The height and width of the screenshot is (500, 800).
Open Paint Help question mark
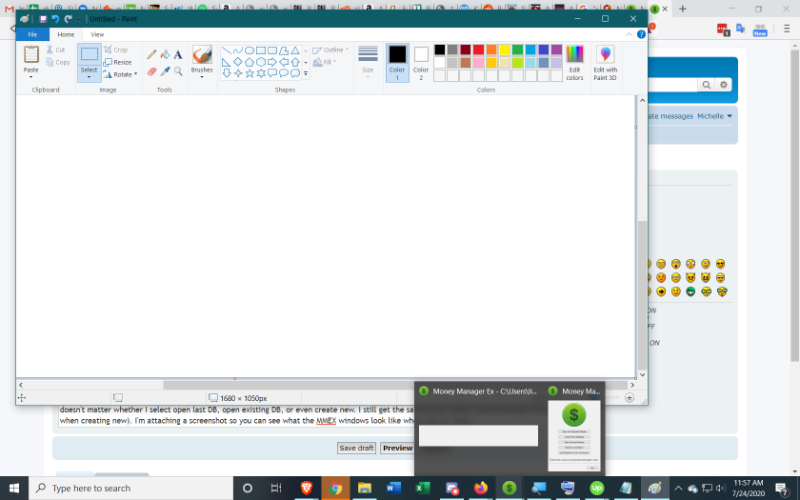[641, 34]
